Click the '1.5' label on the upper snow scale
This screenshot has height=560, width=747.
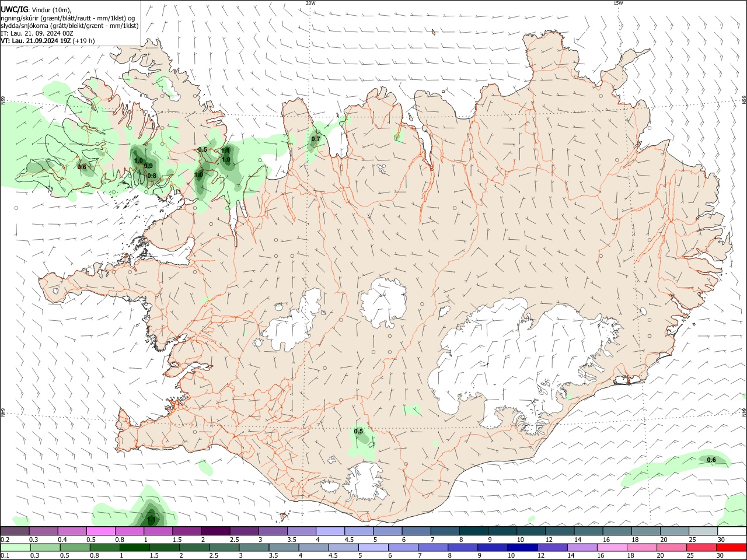(177, 540)
